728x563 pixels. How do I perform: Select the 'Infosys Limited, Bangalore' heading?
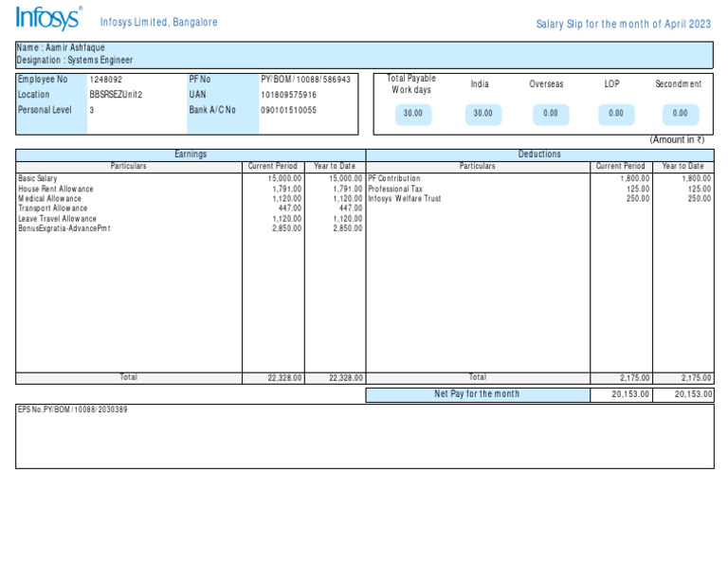coord(159,23)
